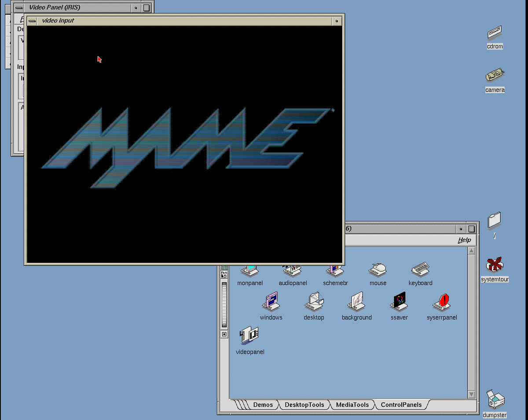The height and width of the screenshot is (420, 528).
Task: Open the syserrpanel stop-sign icon
Action: pyautogui.click(x=442, y=302)
